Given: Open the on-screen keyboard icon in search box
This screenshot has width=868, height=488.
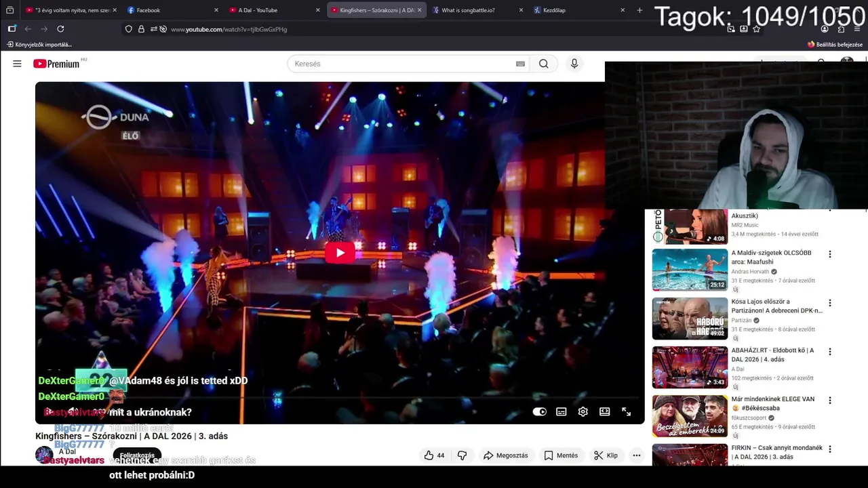Looking at the screenshot, I should tap(520, 64).
